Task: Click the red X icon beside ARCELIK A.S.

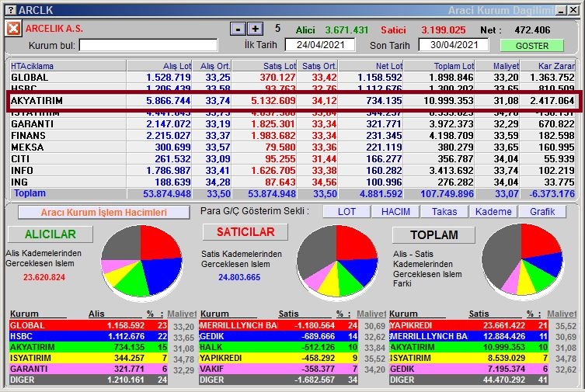Action: 13,28
